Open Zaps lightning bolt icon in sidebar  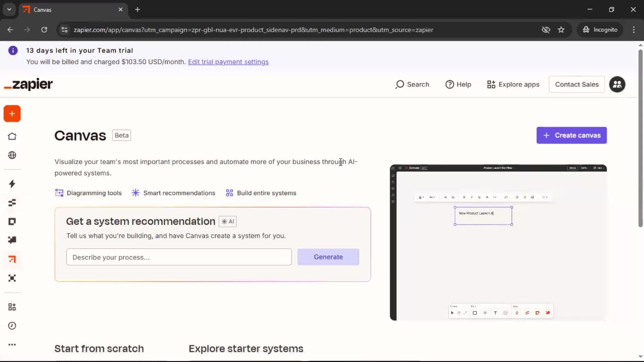[x=12, y=184]
